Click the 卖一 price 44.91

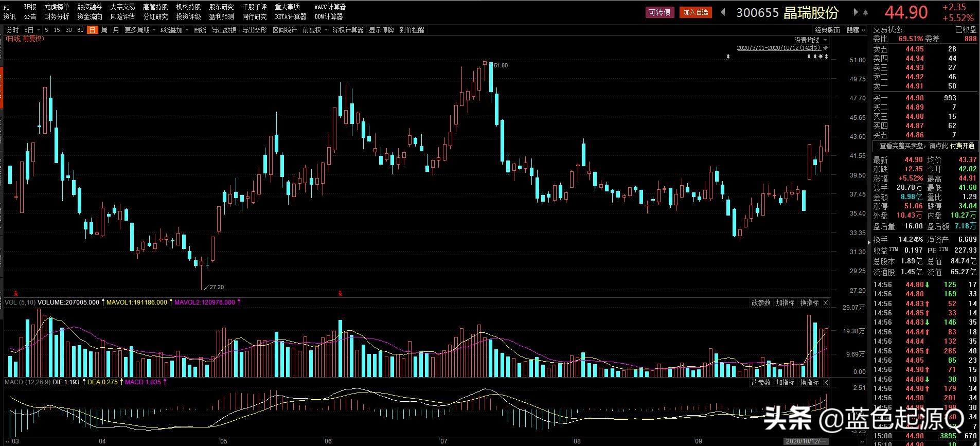pos(915,86)
